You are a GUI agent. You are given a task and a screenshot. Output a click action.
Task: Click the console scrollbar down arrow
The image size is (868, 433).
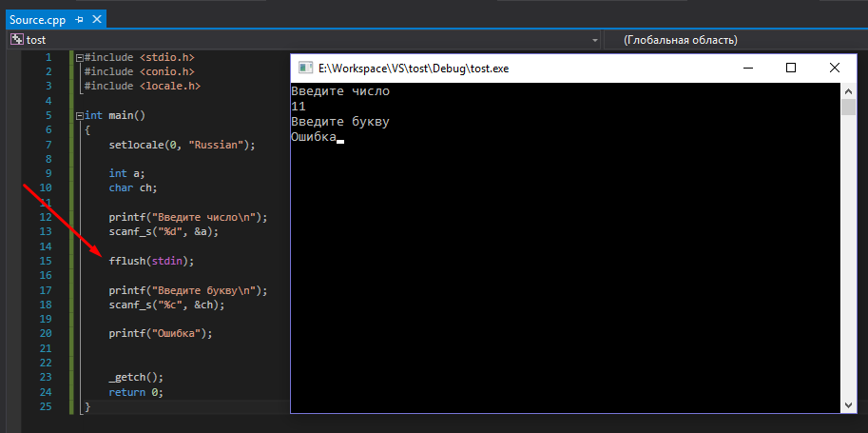[848, 404]
